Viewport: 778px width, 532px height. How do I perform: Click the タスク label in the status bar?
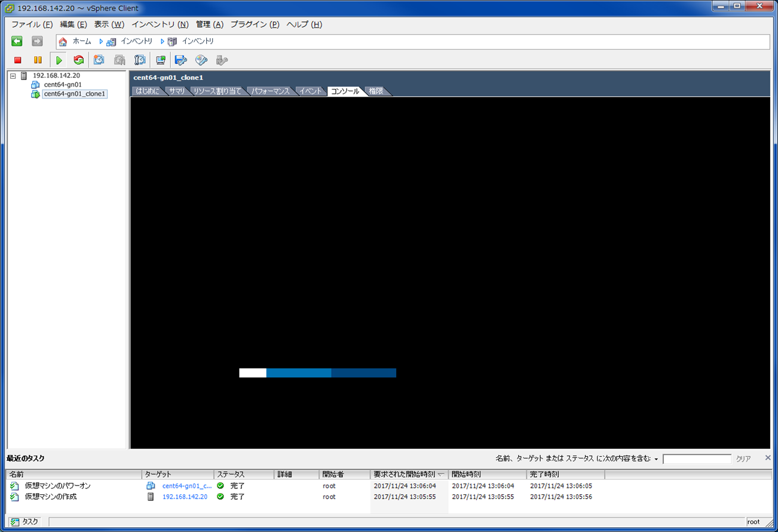coord(30,522)
